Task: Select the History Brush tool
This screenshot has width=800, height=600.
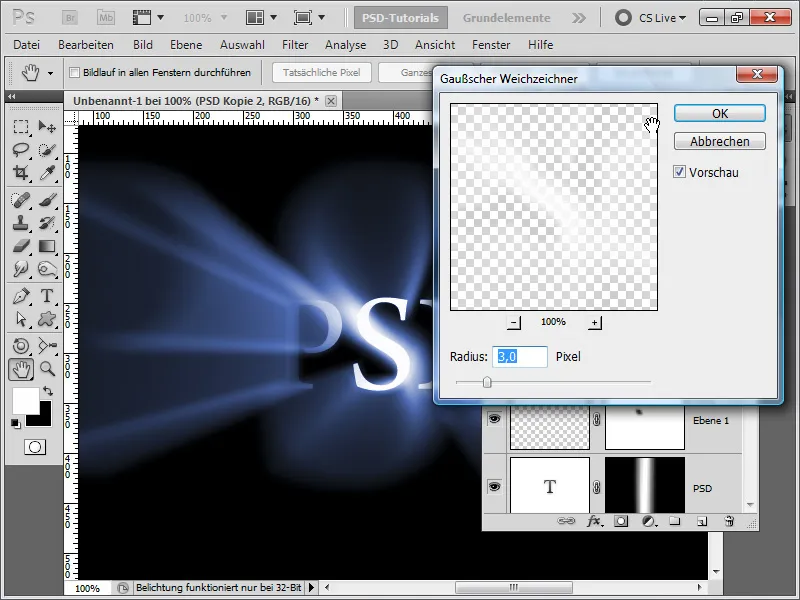Action: (47, 223)
